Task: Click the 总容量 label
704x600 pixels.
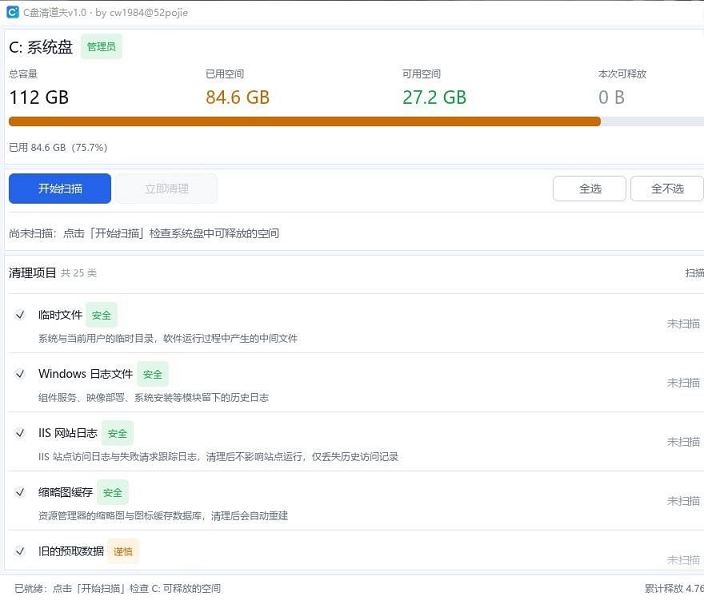Action: 23,74
